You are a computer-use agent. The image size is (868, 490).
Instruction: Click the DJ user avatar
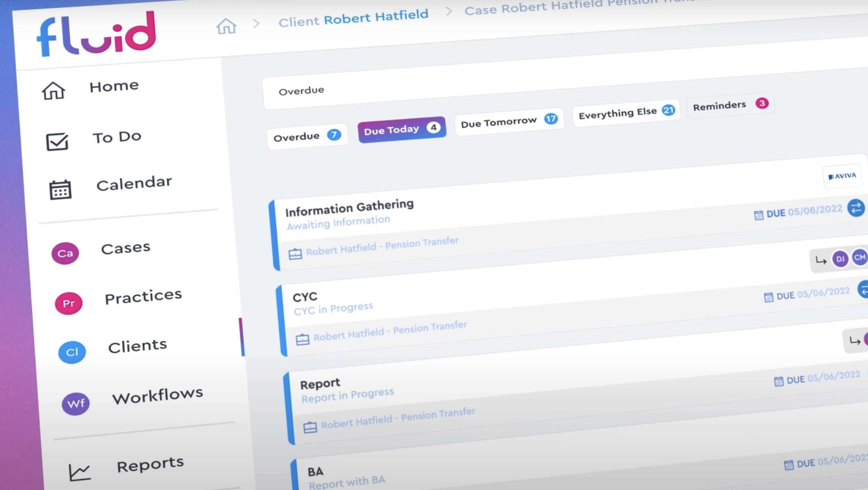point(840,259)
